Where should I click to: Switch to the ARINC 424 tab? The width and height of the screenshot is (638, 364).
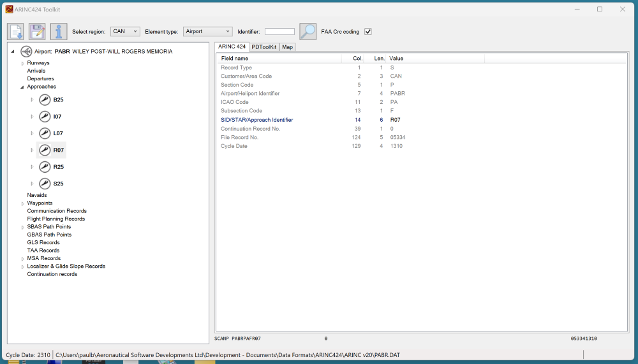(232, 47)
